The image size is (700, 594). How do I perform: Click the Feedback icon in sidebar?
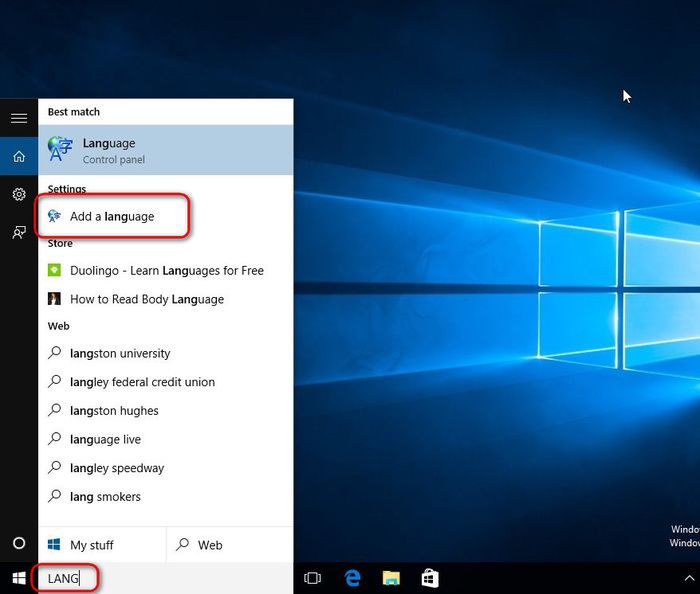point(18,232)
